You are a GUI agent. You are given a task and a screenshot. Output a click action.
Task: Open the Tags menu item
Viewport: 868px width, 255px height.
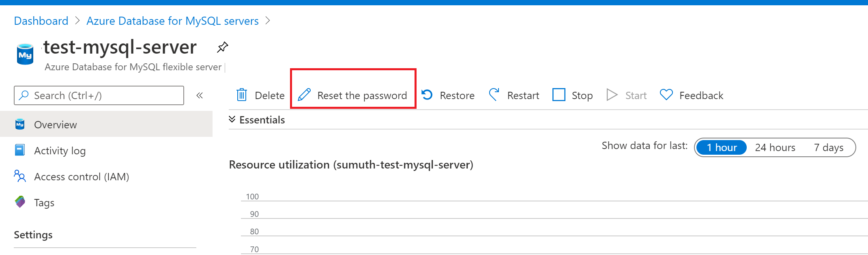(44, 203)
